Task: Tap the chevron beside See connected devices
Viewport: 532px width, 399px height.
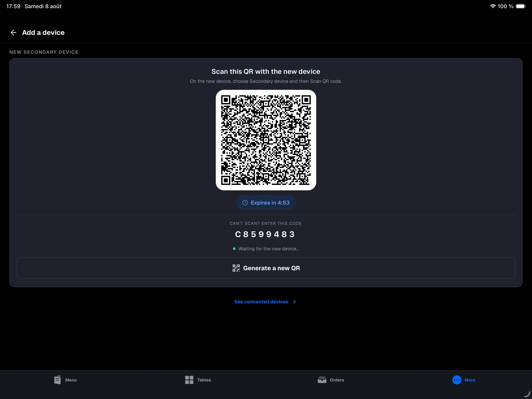Action: 295,302
